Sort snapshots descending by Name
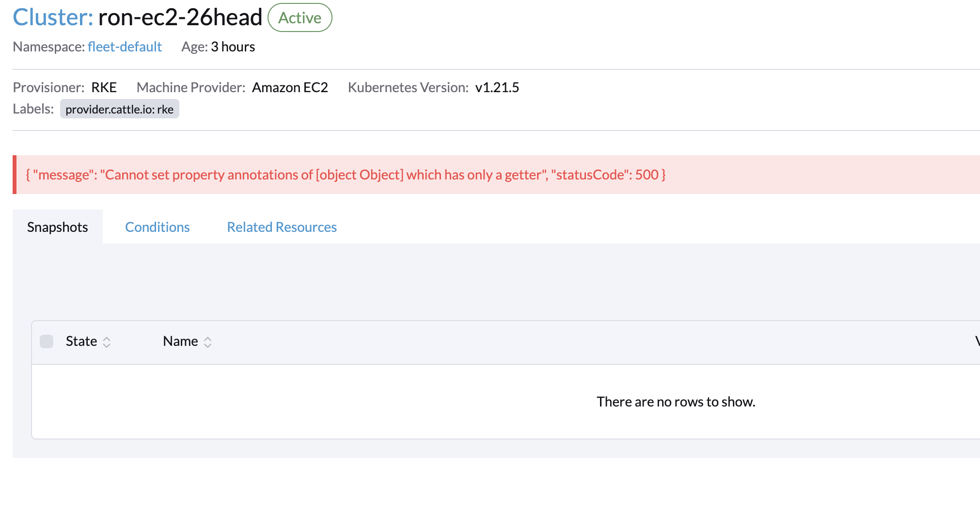 (208, 345)
